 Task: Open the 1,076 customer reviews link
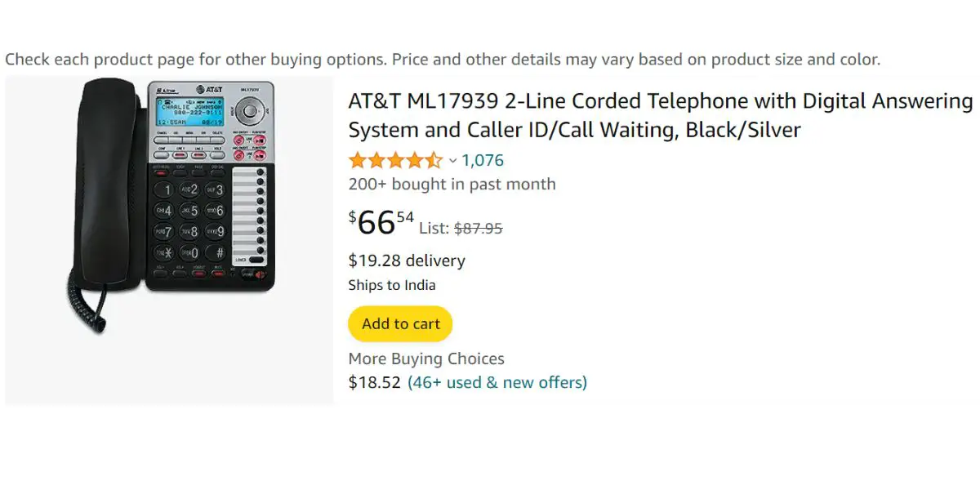coord(483,160)
